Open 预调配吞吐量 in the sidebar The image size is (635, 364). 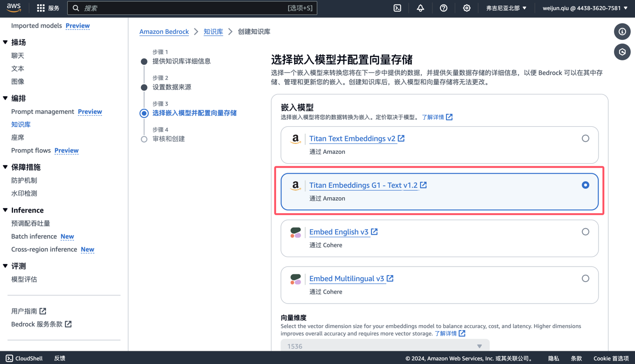click(30, 223)
